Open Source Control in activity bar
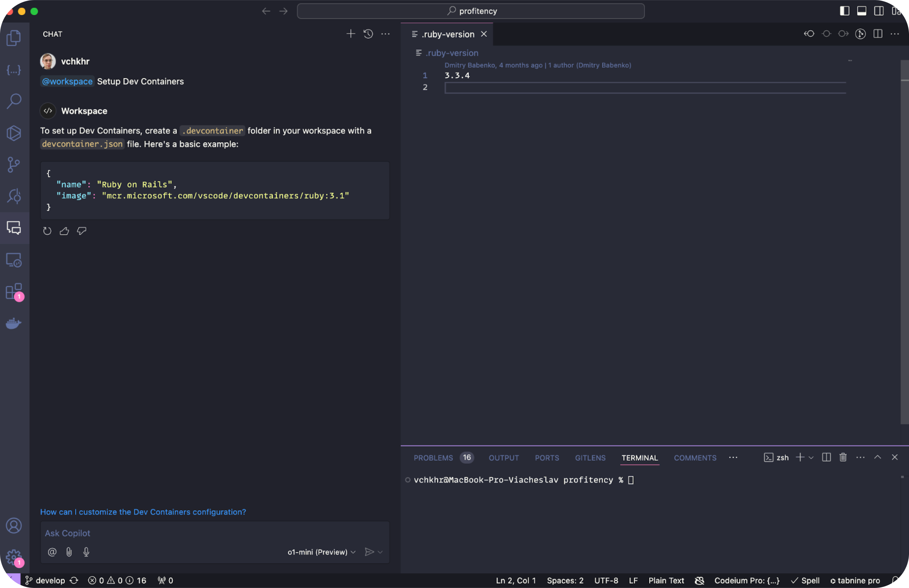The width and height of the screenshot is (909, 588). click(x=14, y=164)
